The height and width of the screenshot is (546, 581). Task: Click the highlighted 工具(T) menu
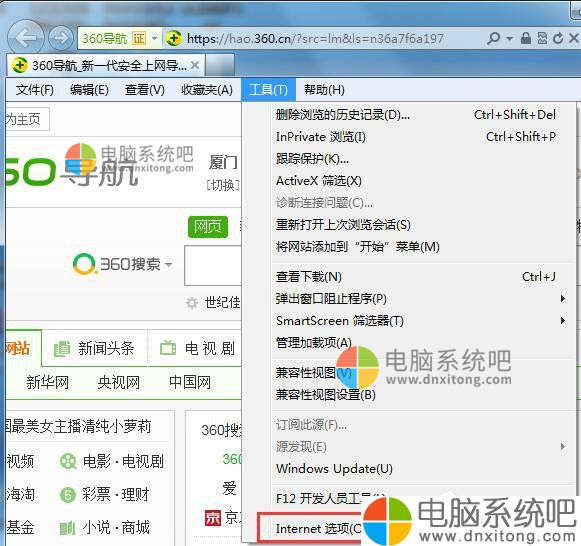pyautogui.click(x=269, y=90)
